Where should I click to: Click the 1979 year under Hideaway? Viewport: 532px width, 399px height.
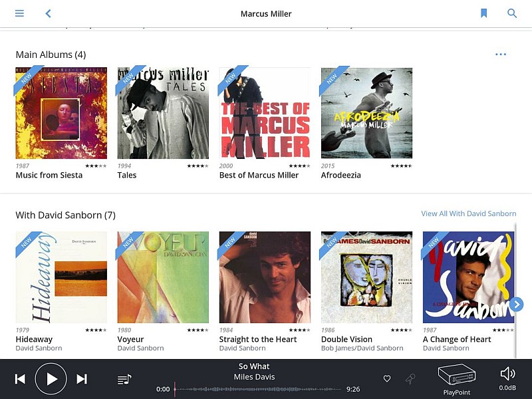coord(23,330)
